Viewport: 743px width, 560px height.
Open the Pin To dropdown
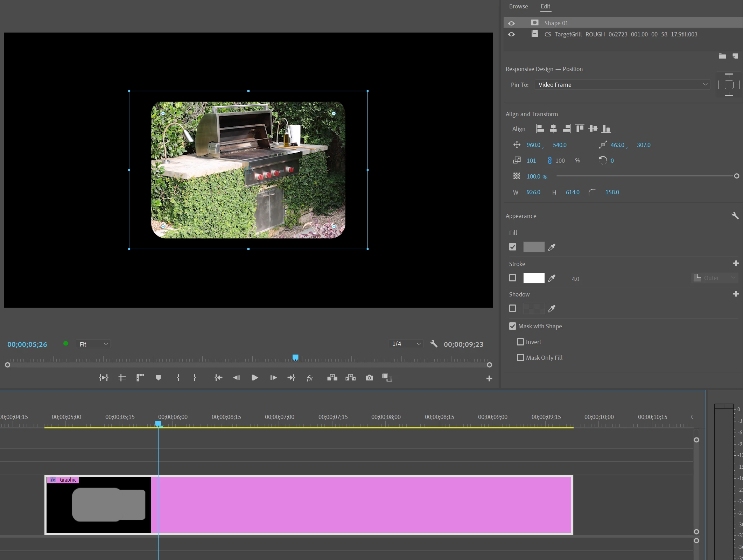[x=622, y=85]
